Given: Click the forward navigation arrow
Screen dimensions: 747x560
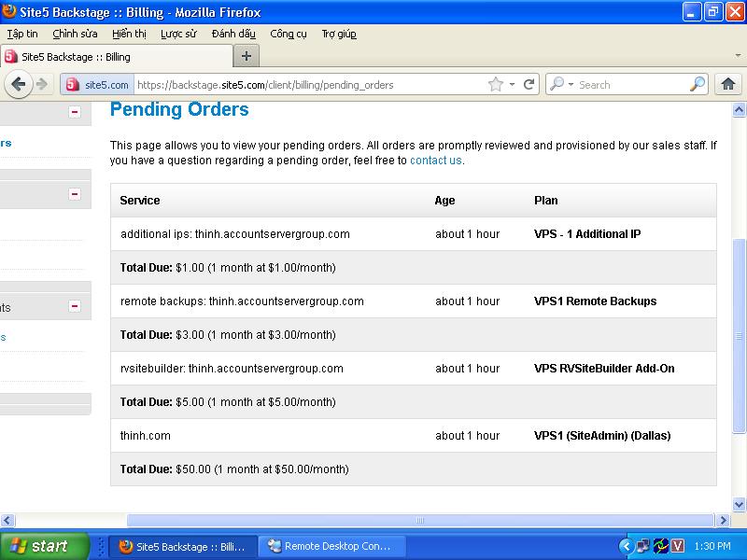Looking at the screenshot, I should tap(42, 84).
